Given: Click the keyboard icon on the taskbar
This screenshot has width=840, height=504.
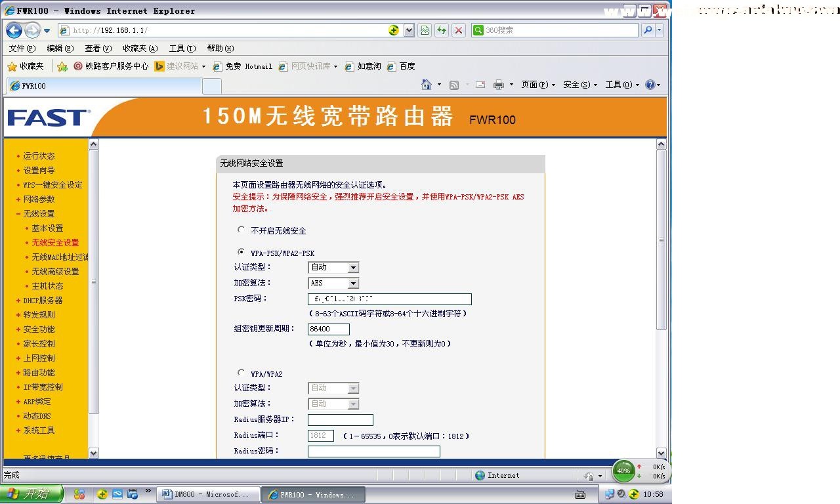Looking at the screenshot, I should point(580,495).
